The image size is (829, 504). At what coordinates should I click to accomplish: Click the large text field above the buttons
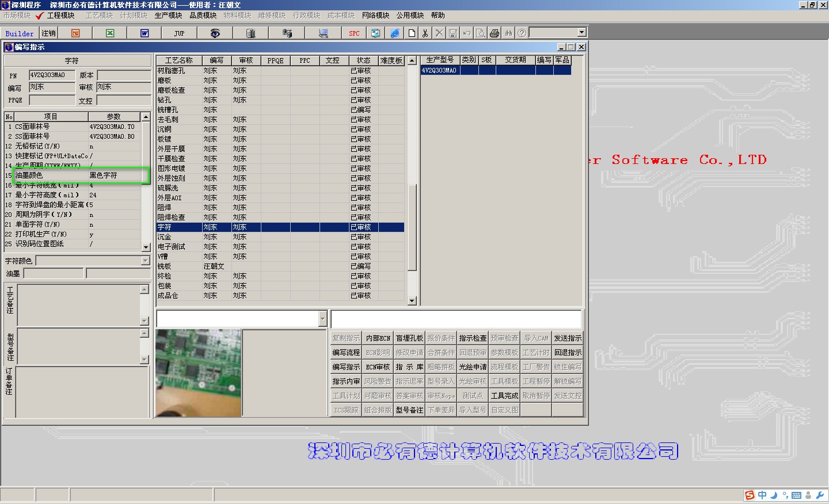pyautogui.click(x=456, y=319)
